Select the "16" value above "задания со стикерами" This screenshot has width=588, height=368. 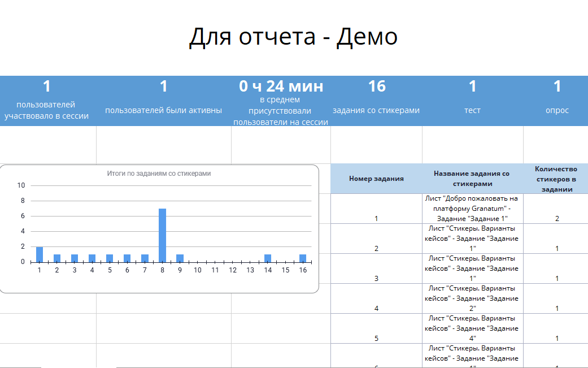pos(377,86)
